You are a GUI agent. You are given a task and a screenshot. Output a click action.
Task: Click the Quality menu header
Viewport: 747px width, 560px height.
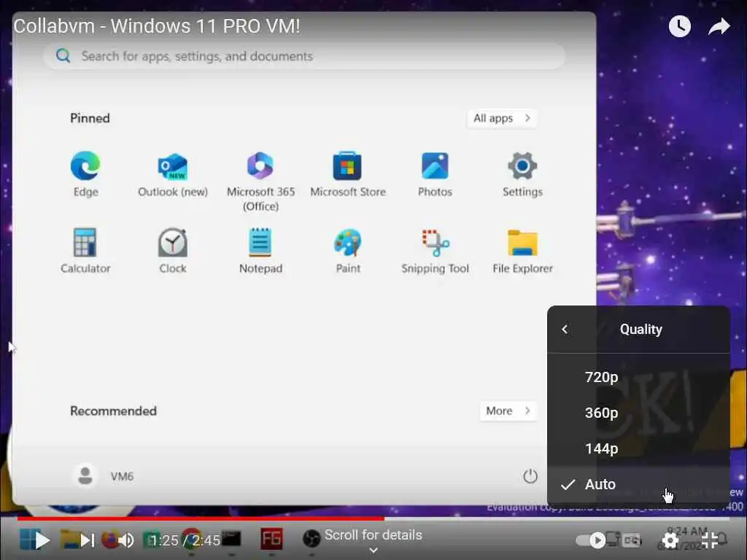(x=640, y=329)
